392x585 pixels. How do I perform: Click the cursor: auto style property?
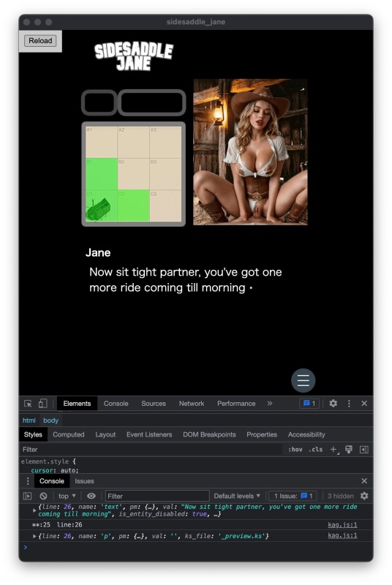[x=55, y=470]
